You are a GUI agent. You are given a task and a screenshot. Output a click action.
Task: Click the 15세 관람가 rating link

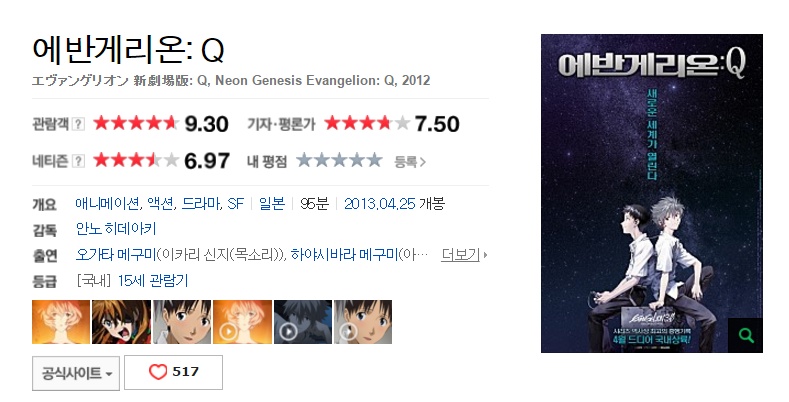(153, 280)
